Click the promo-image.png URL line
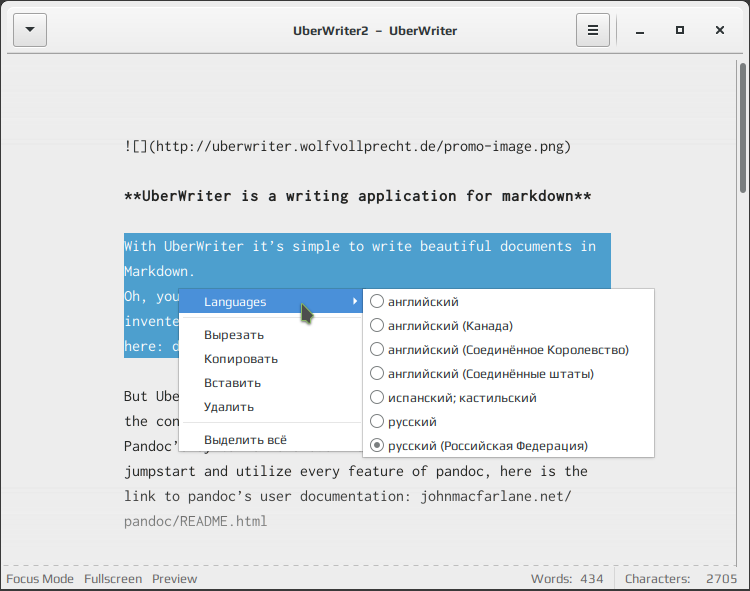 (348, 146)
